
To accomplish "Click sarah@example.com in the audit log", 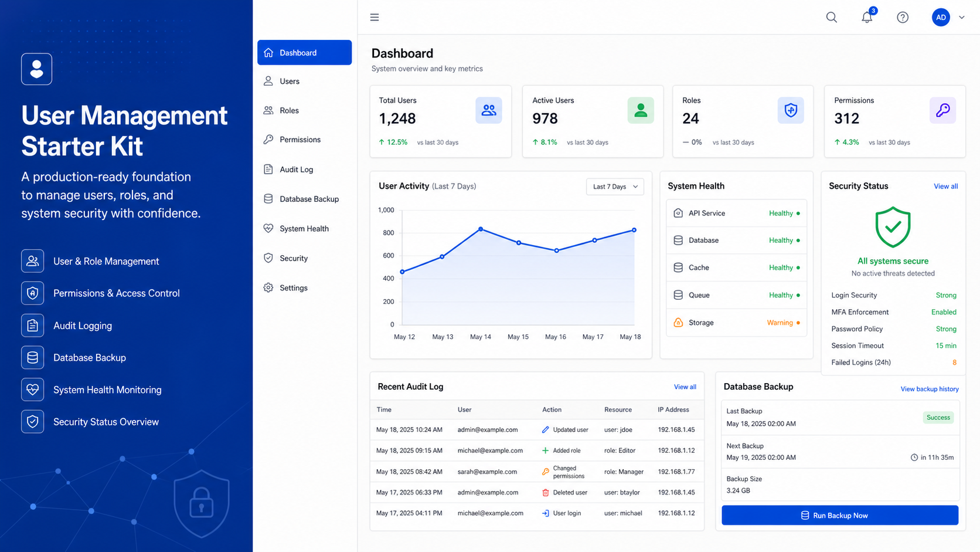I will (487, 472).
